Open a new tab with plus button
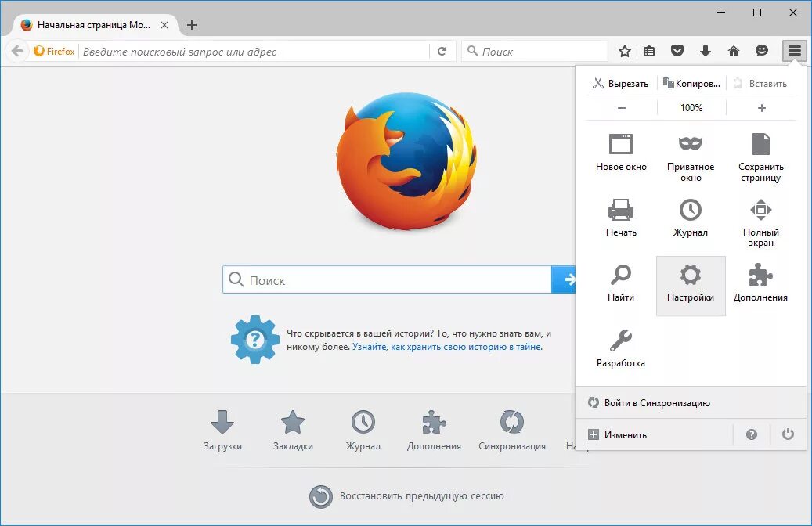The image size is (812, 526). coord(192,25)
